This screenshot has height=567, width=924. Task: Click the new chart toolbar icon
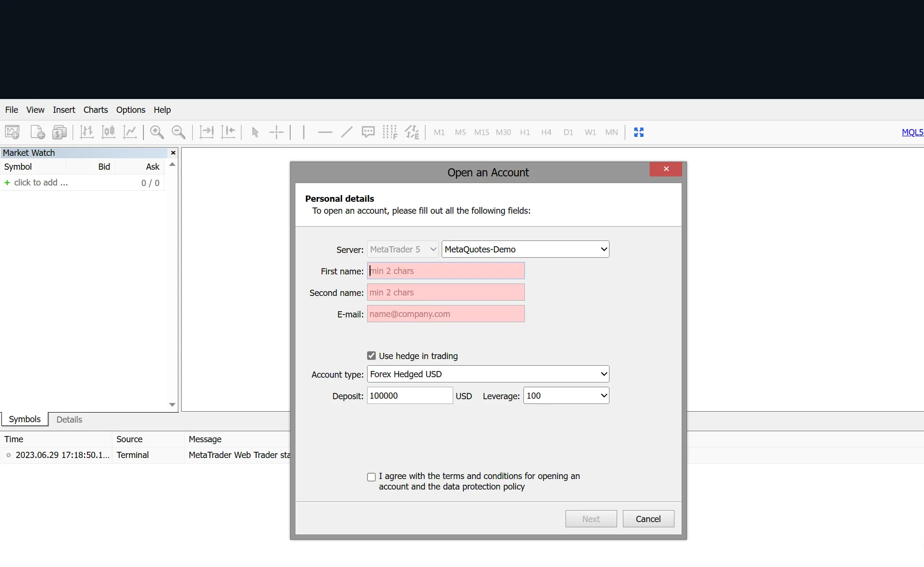(x=12, y=132)
